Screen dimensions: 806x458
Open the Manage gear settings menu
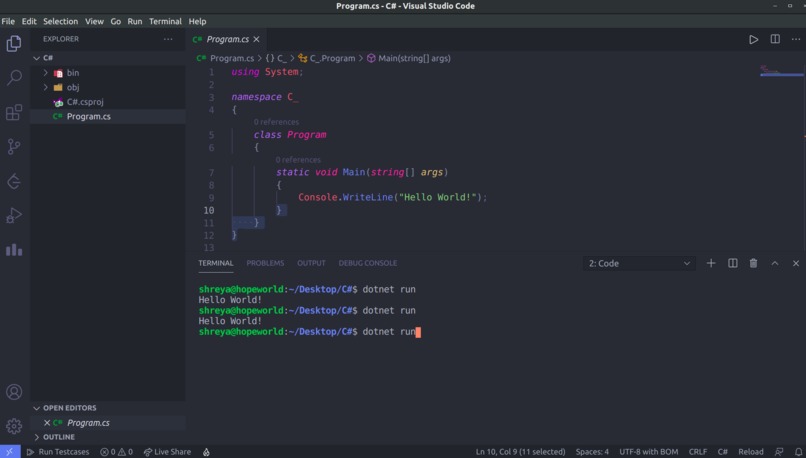tap(14, 426)
